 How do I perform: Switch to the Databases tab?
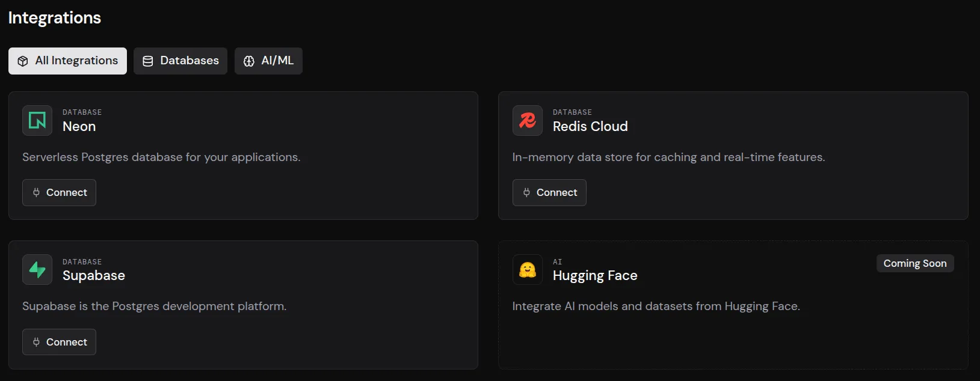[x=180, y=61]
